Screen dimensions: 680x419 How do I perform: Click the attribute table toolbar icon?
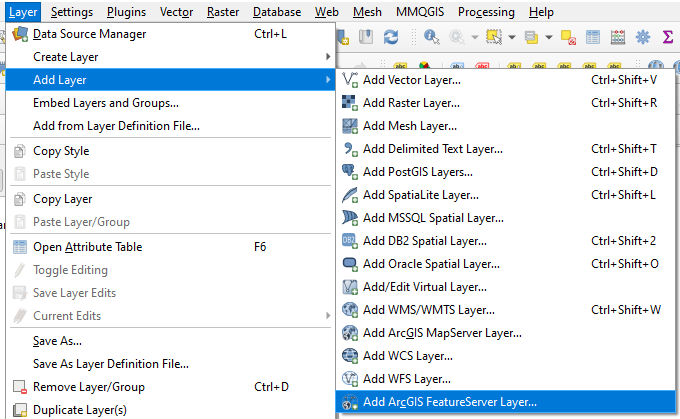[x=593, y=37]
